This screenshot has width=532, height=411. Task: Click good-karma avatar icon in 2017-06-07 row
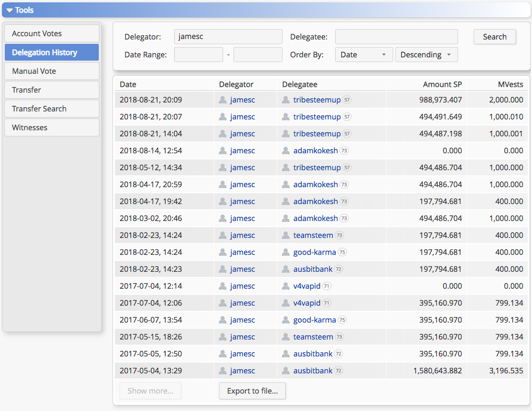286,320
